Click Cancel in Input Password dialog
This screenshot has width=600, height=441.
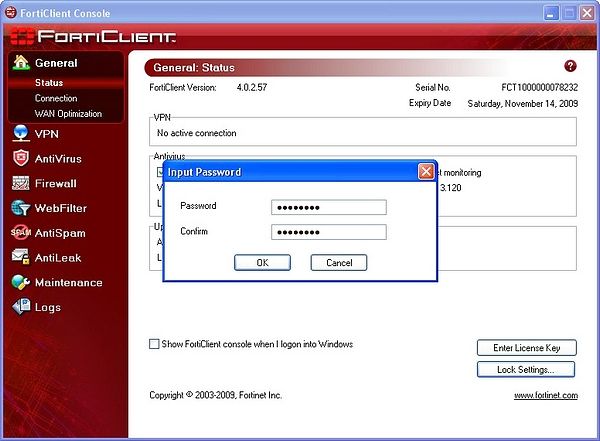(x=339, y=263)
